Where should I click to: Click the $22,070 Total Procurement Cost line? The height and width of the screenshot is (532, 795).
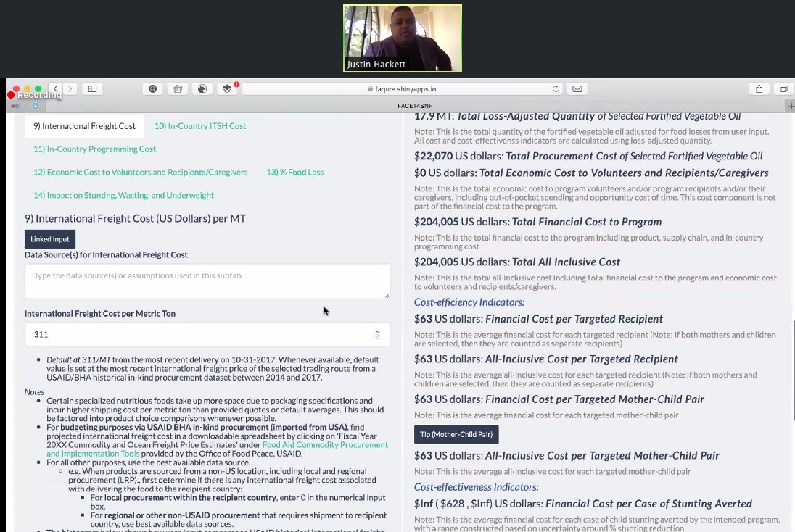[x=588, y=156]
